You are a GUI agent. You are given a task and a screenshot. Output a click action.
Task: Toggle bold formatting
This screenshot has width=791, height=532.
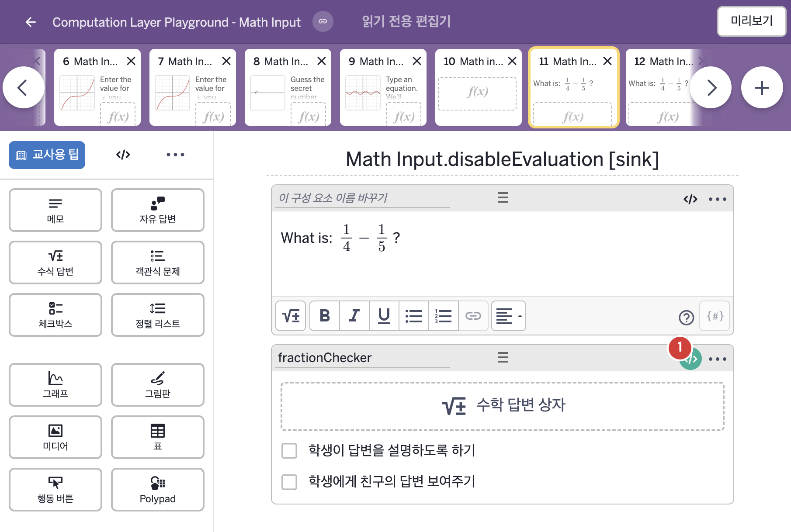(x=325, y=316)
